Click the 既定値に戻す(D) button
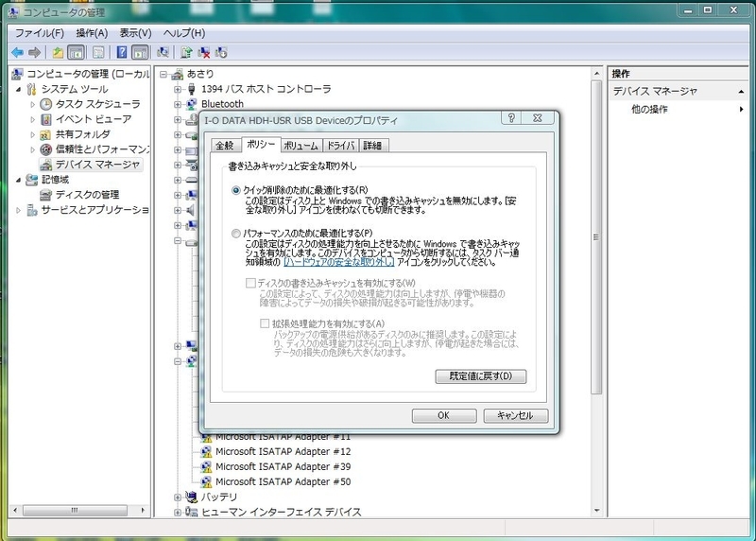756x541 pixels. 481,376
